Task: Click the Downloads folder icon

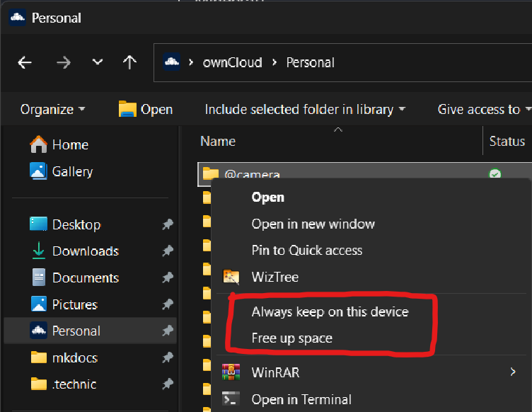Action: tap(38, 251)
